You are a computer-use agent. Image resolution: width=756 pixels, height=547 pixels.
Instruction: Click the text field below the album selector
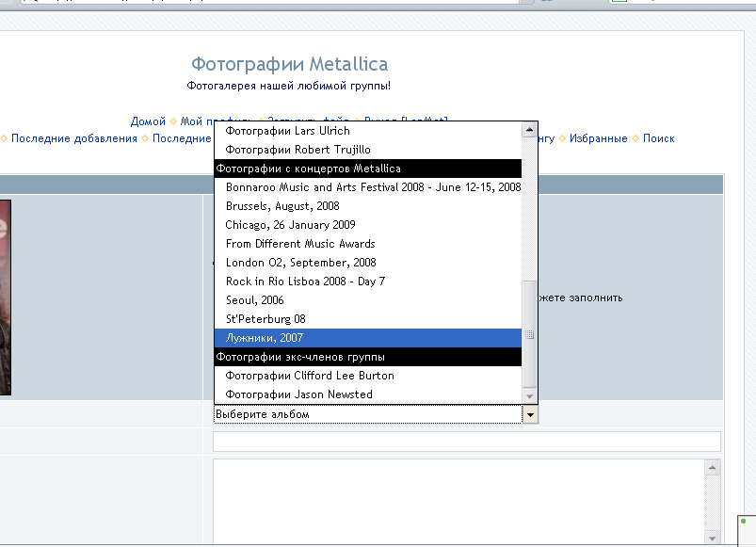click(x=467, y=442)
